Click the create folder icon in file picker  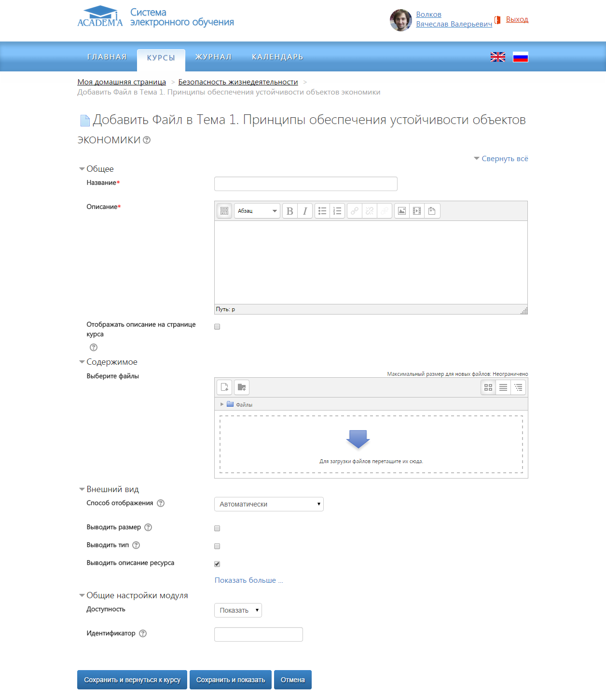(x=242, y=387)
